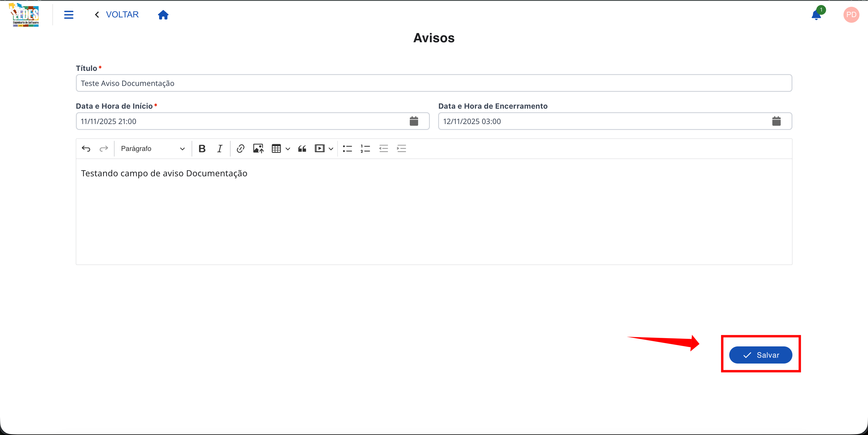Decrease indent in the editor

[x=383, y=149]
